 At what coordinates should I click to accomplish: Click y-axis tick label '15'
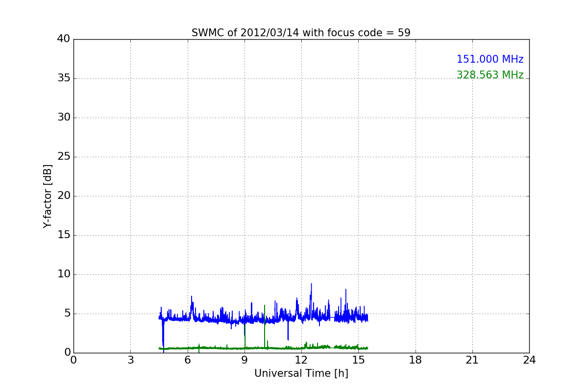pyautogui.click(x=64, y=235)
